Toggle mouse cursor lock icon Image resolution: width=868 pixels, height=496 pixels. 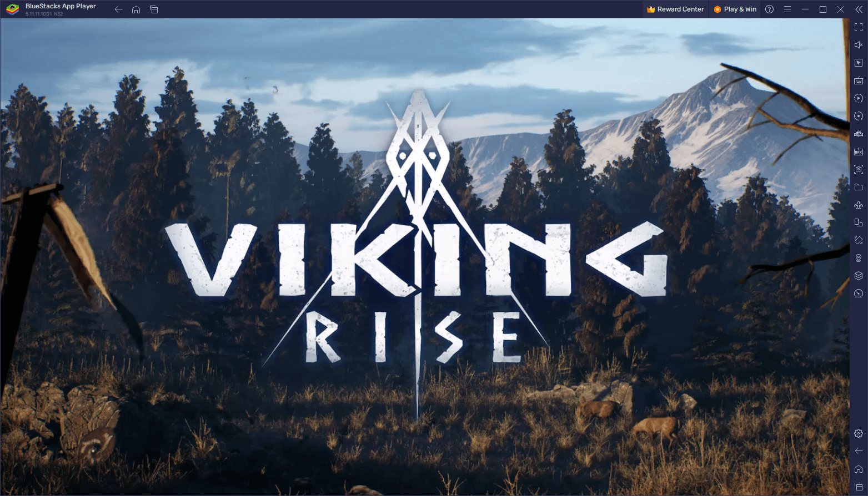(859, 63)
